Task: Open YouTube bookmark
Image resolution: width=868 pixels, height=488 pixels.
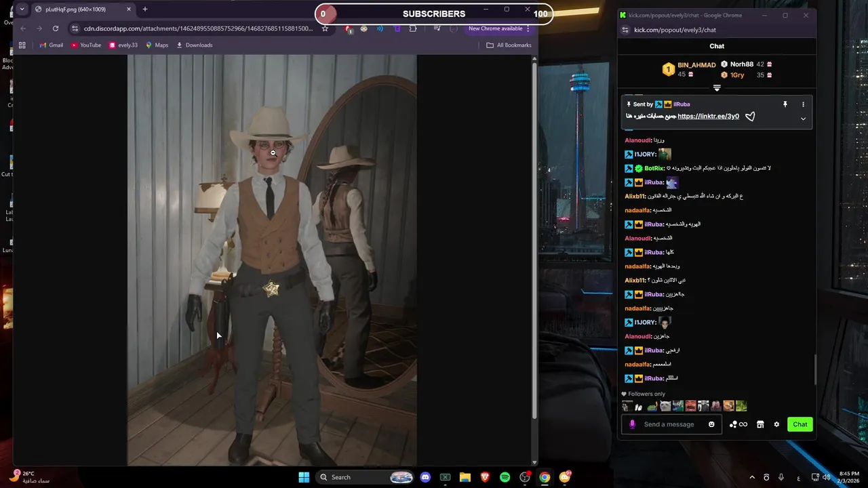Action: pyautogui.click(x=86, y=45)
